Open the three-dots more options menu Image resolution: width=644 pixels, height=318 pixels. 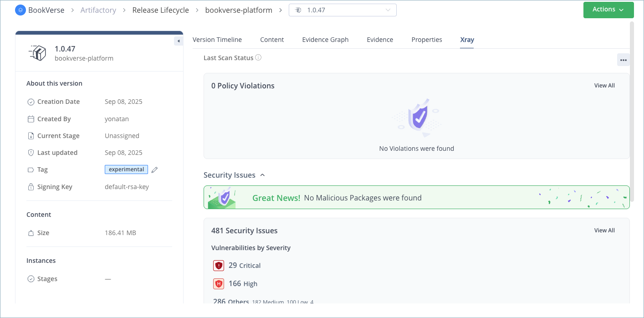coord(624,60)
